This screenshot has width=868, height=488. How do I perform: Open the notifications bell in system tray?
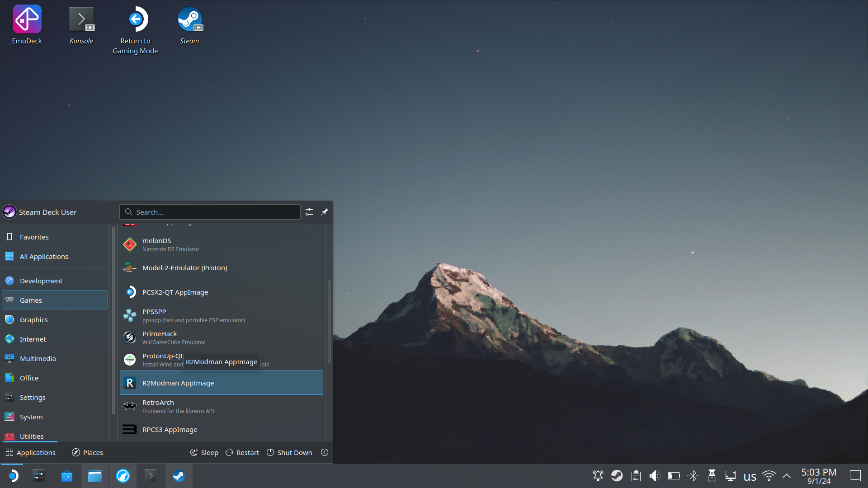[x=598, y=476]
